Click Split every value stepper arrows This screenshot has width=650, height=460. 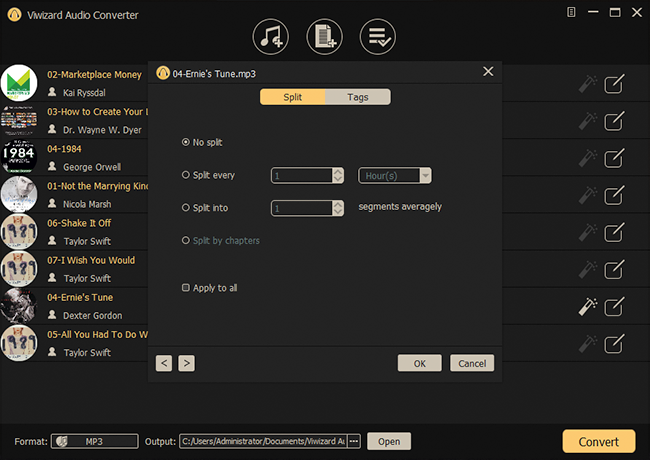point(338,175)
